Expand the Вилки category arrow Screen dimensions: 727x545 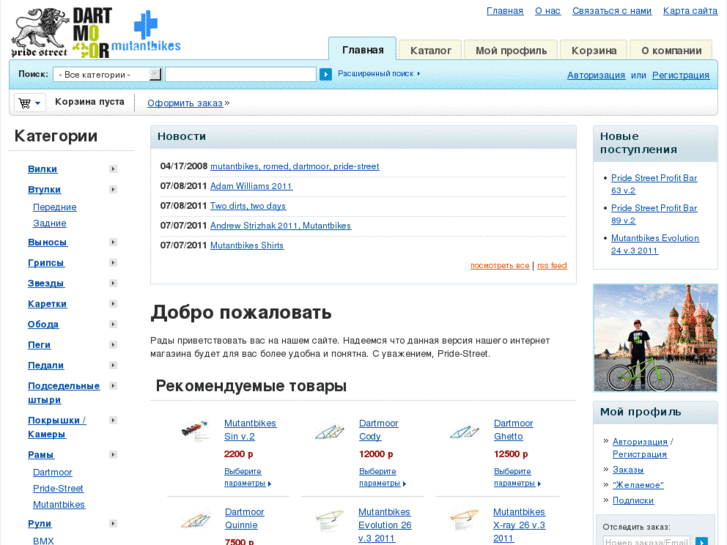coord(113,169)
